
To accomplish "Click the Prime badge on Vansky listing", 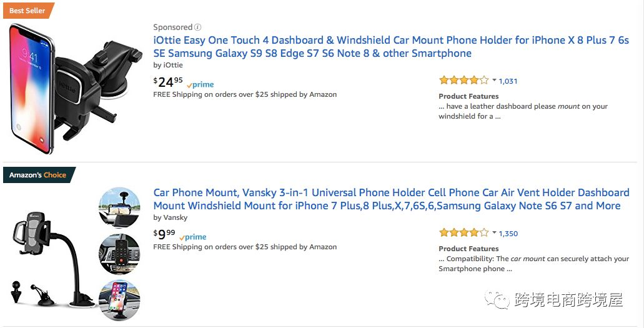I will [193, 237].
